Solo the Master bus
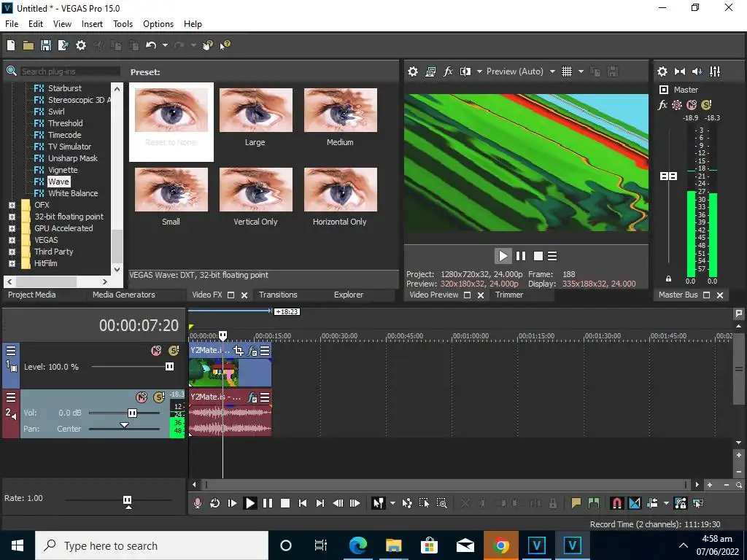The width and height of the screenshot is (747, 560). pyautogui.click(x=706, y=105)
